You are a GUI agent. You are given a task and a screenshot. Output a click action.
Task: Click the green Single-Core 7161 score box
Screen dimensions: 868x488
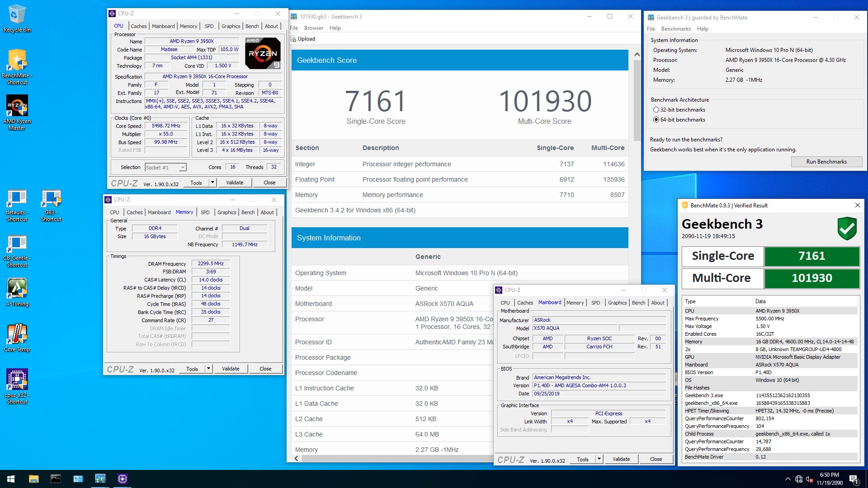pyautogui.click(x=812, y=256)
